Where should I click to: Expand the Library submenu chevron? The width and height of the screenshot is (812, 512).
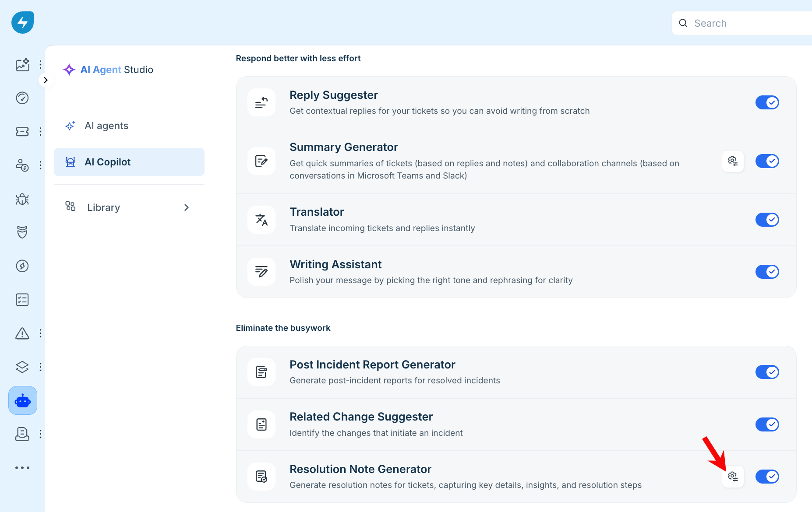tap(187, 207)
